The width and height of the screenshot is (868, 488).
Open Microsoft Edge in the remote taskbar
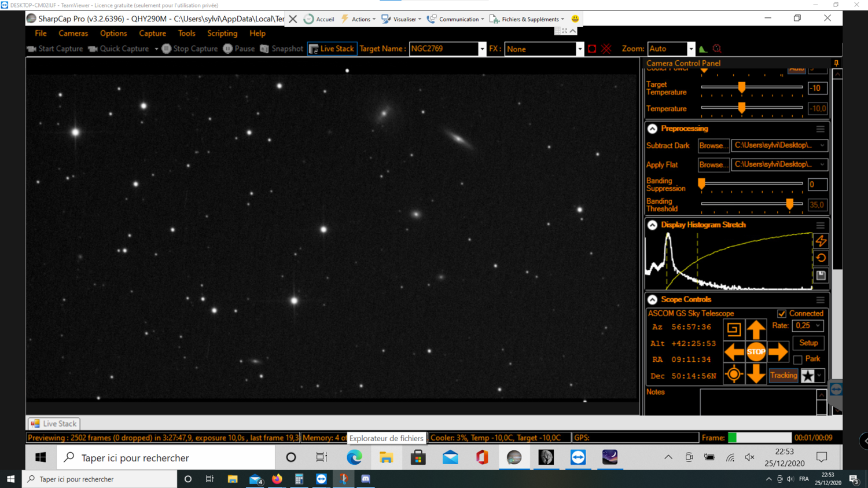[354, 458]
